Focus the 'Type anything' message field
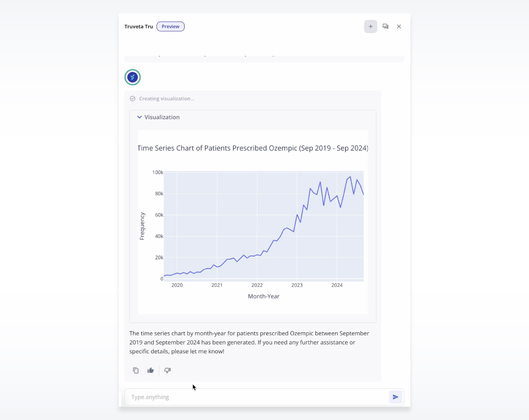The width and height of the screenshot is (529, 420). (x=256, y=397)
